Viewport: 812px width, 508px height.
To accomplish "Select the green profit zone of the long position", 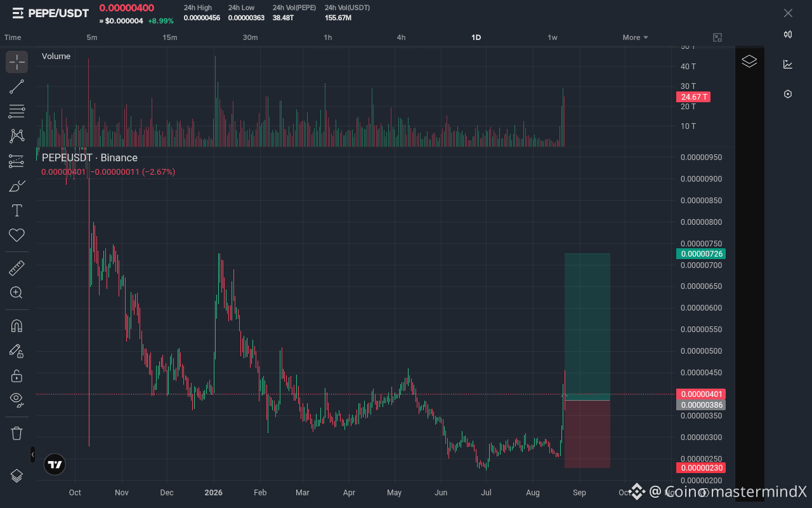I will [587, 327].
